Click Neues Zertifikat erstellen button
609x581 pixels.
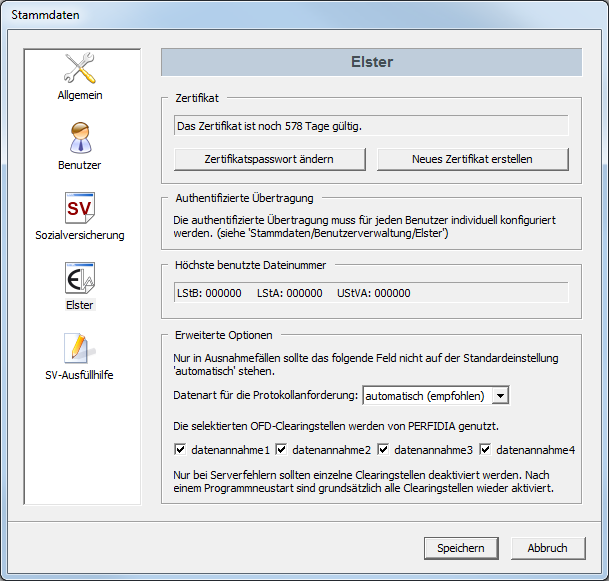[x=473, y=159]
